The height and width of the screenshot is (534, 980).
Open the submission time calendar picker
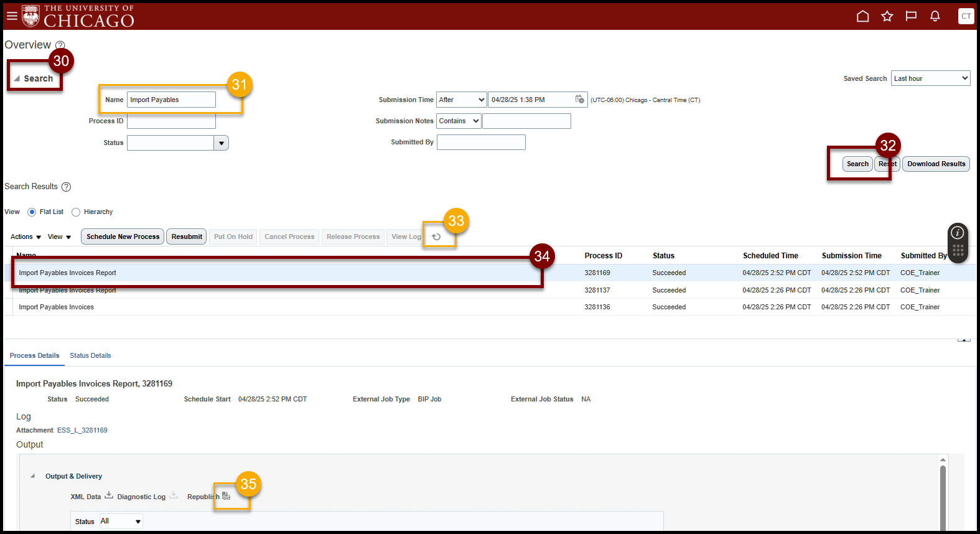tap(579, 100)
